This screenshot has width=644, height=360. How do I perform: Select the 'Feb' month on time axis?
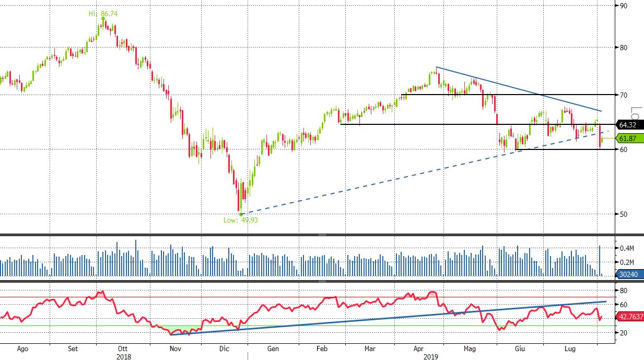(322, 348)
